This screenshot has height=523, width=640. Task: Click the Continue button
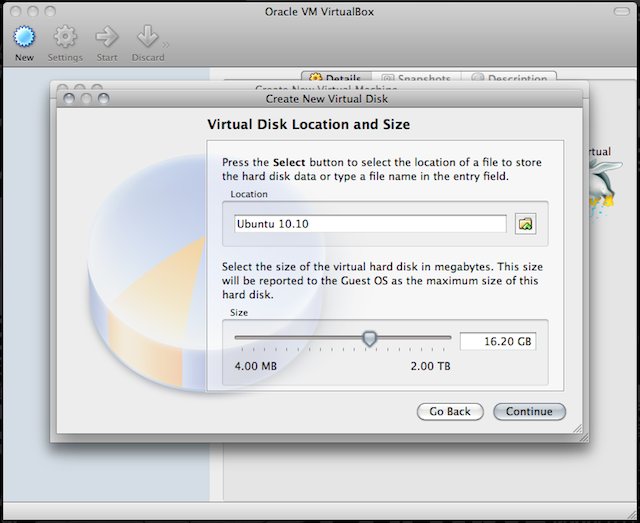pos(529,412)
